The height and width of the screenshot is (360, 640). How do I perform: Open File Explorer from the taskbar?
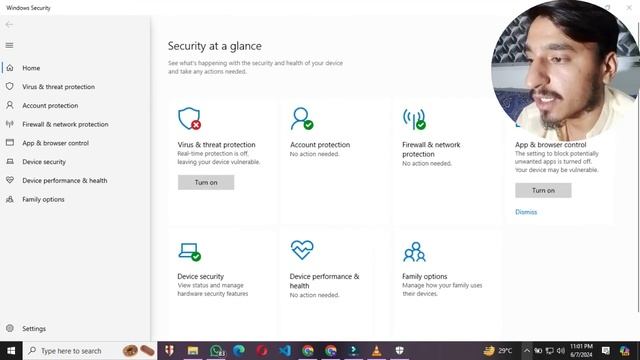pos(193,351)
